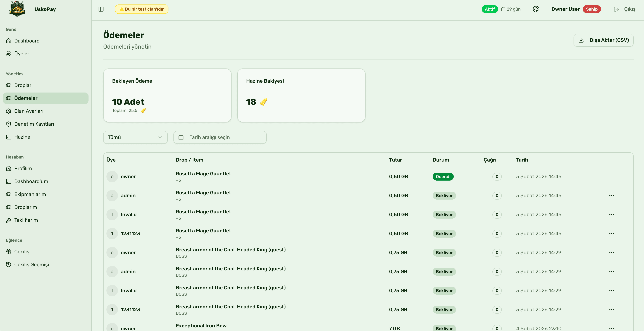Open the Tümü filter dropdown
Image resolution: width=644 pixels, height=331 pixels.
pyautogui.click(x=135, y=137)
